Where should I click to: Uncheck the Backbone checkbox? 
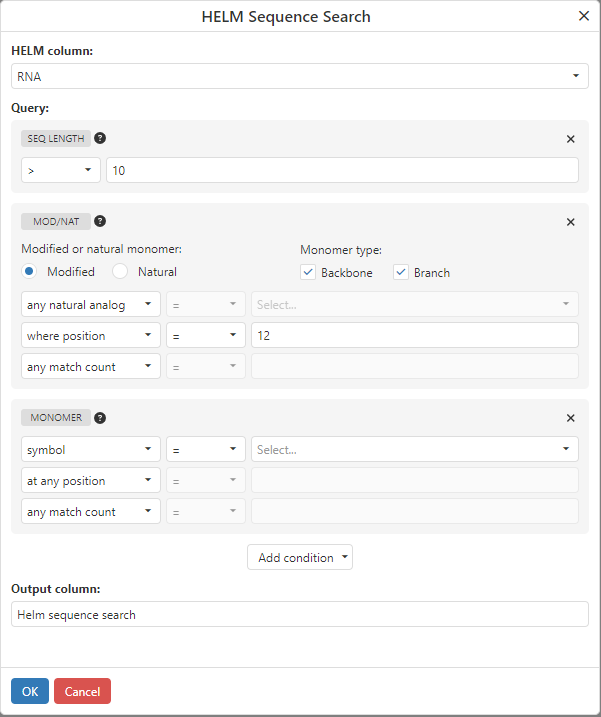tap(308, 272)
